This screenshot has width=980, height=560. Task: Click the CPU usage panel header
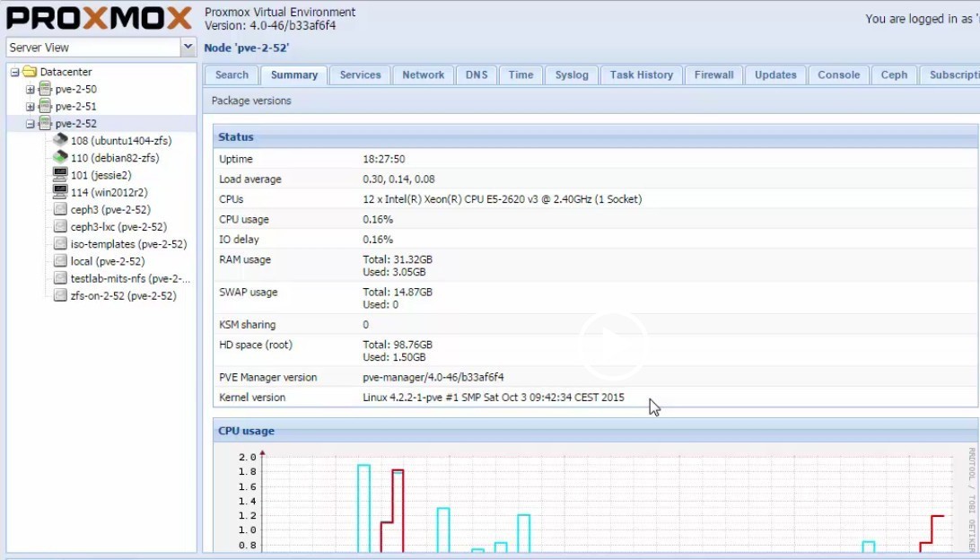(596, 431)
